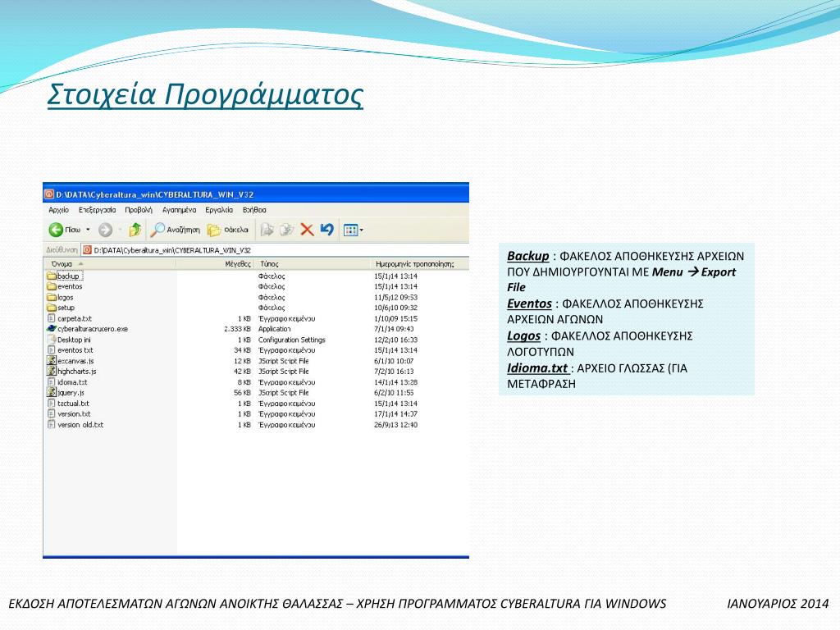Click the Eventos heading in description box
The width and height of the screenshot is (840, 630).
529,304
